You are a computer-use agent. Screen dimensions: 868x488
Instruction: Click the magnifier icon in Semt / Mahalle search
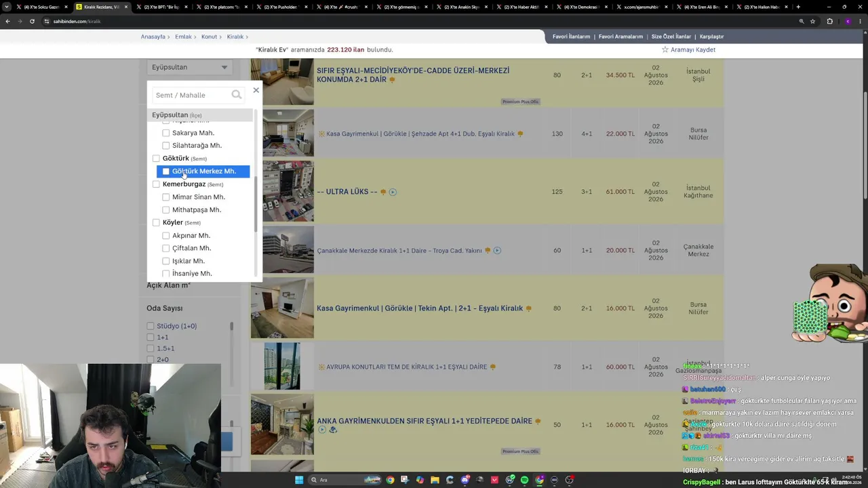coord(236,95)
